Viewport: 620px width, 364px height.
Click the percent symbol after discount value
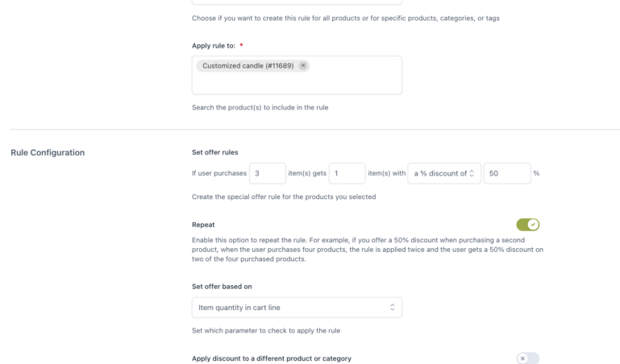pyautogui.click(x=536, y=173)
